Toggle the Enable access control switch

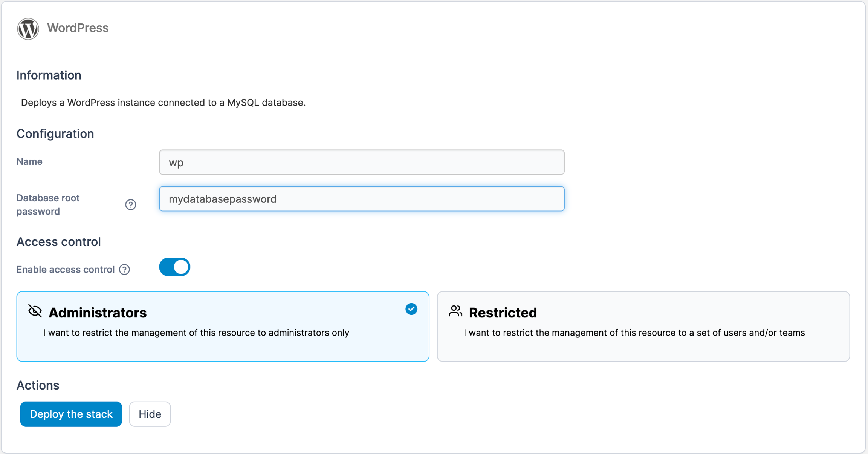[174, 267]
